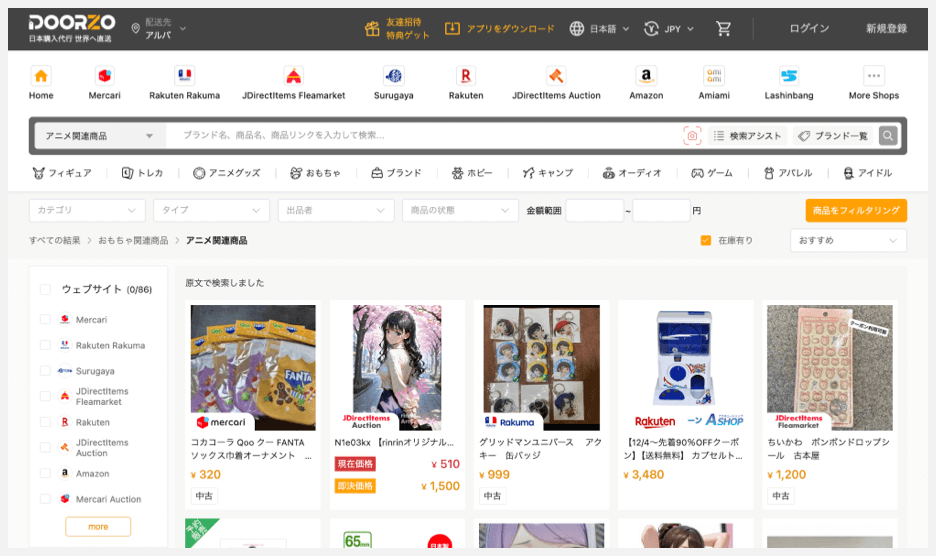The height and width of the screenshot is (556, 936).
Task: Click the gift icon for 友達招待
Action: click(372, 29)
